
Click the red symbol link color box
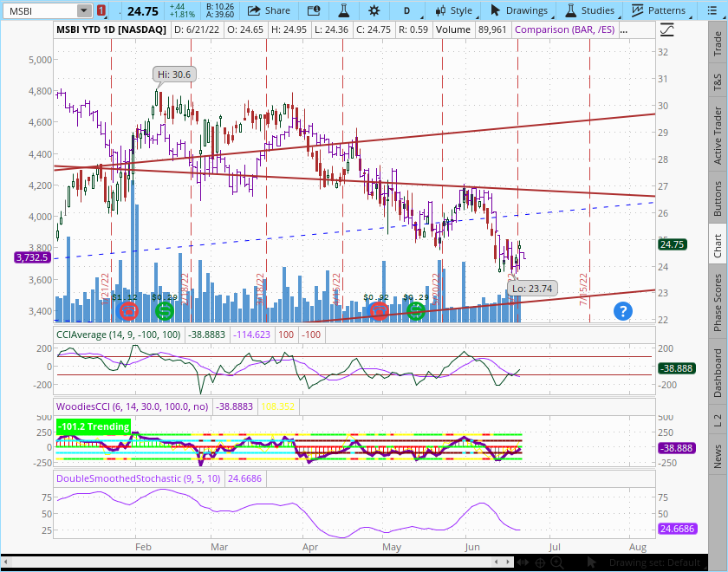101,10
